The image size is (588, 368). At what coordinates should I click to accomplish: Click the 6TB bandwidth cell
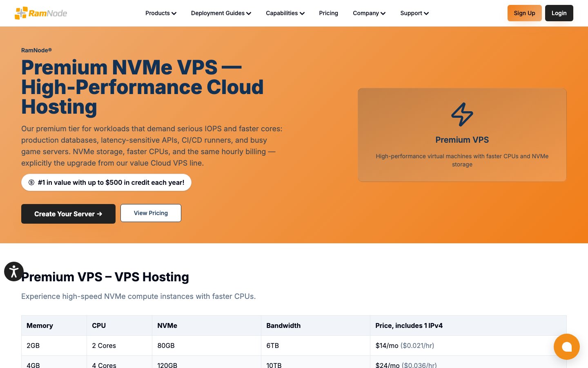pyautogui.click(x=316, y=346)
